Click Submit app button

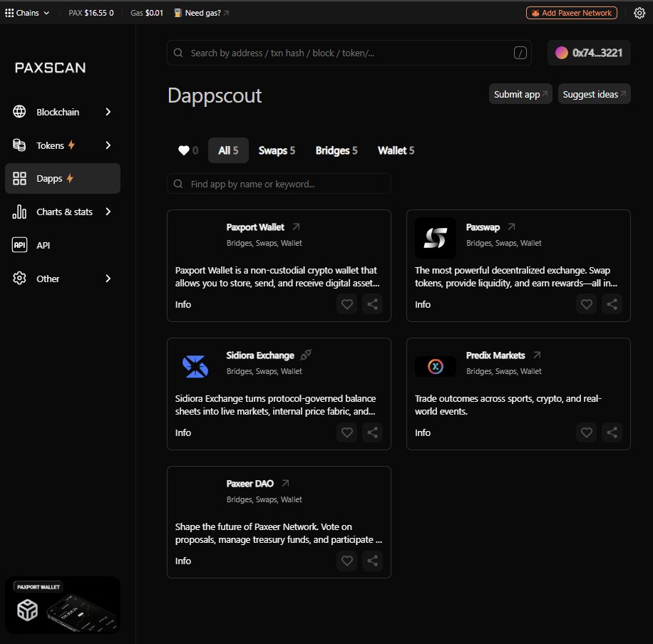520,94
